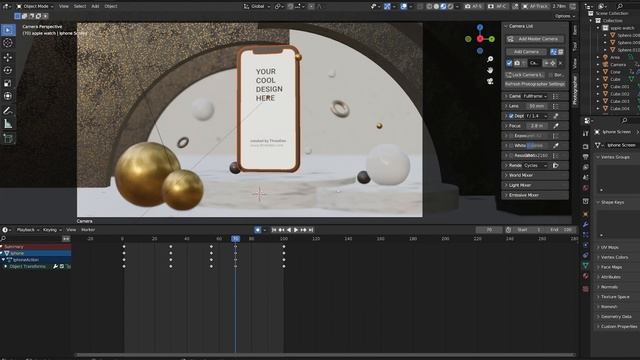Toggle the Resolution checkbox
Image resolution: width=640 pixels, height=360 pixels.
point(511,156)
